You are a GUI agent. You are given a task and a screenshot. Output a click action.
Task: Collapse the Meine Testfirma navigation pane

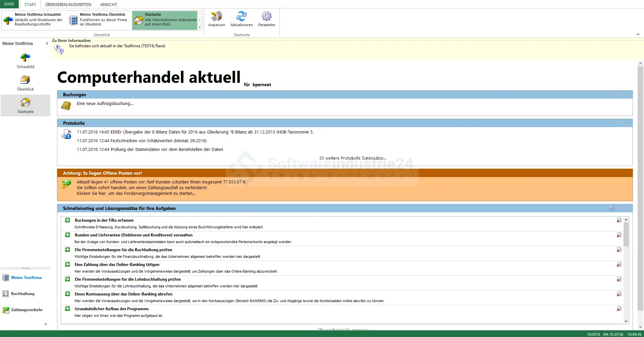click(47, 43)
